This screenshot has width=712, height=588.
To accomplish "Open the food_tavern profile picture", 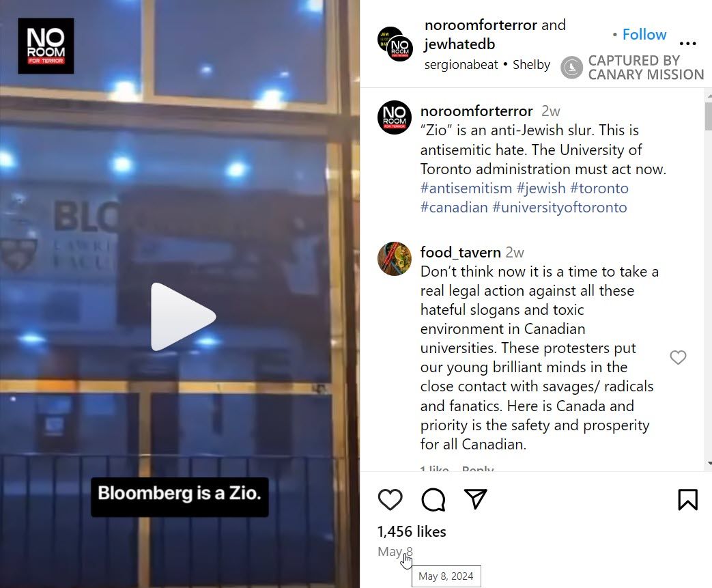I will pyautogui.click(x=395, y=259).
